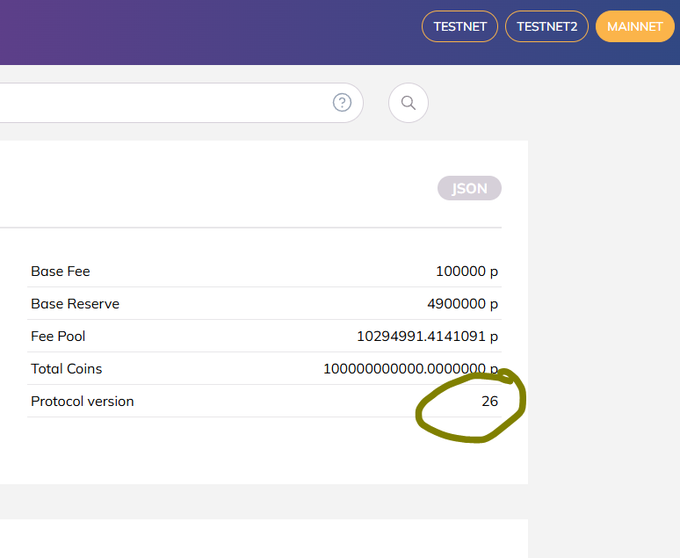The height and width of the screenshot is (558, 680).
Task: Select the Total Coins value 100000000000.0000000 p
Action: pyautogui.click(x=411, y=369)
